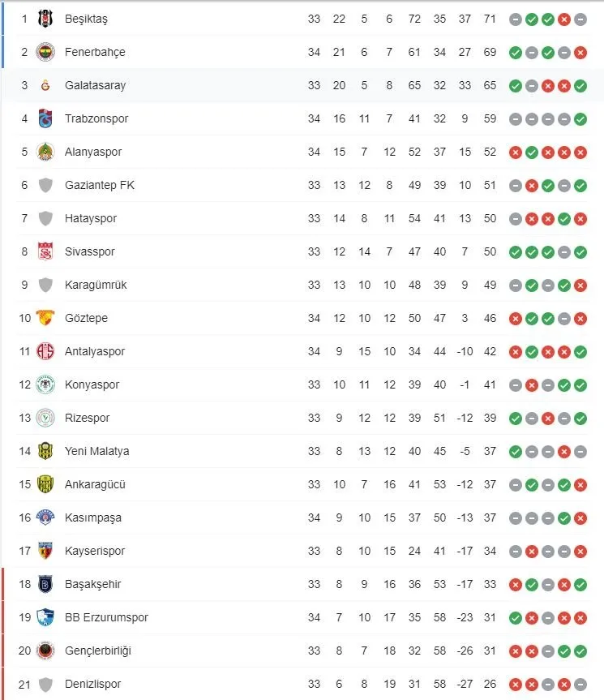Click the Fenerbahçe club crest
The image size is (604, 700).
(x=46, y=52)
